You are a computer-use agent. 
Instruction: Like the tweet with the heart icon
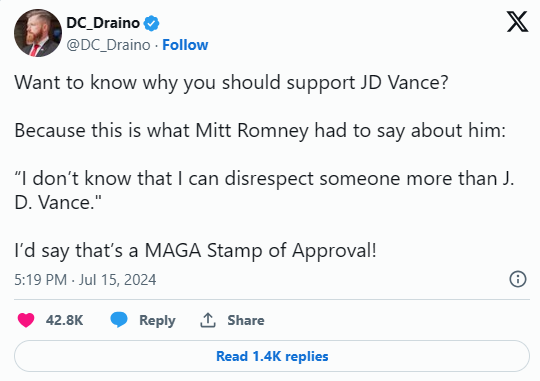click(26, 320)
